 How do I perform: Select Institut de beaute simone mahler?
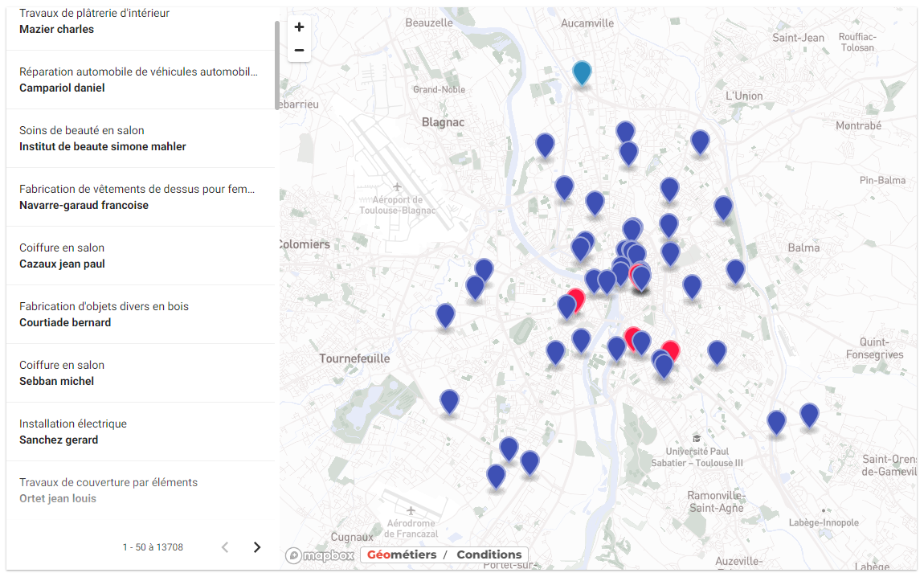click(141, 138)
